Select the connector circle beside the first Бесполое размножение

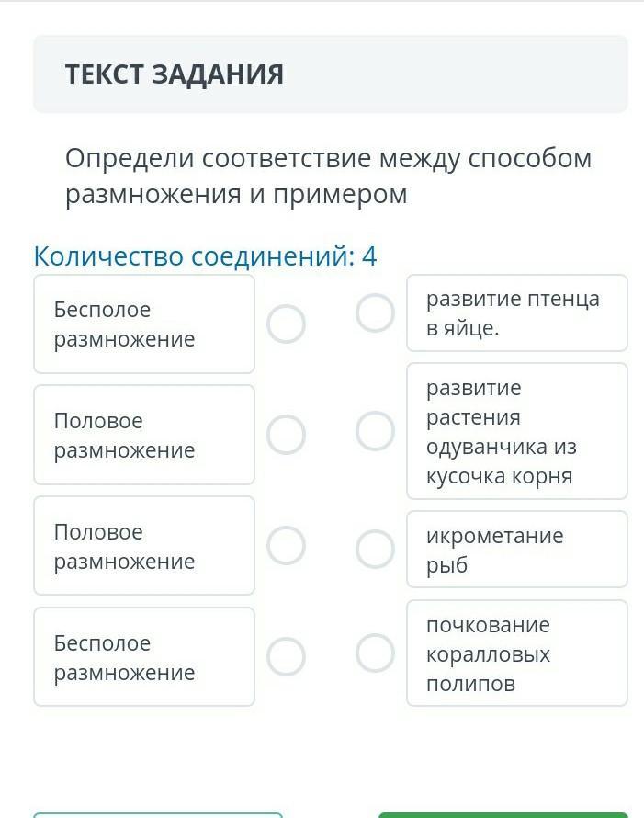286,324
